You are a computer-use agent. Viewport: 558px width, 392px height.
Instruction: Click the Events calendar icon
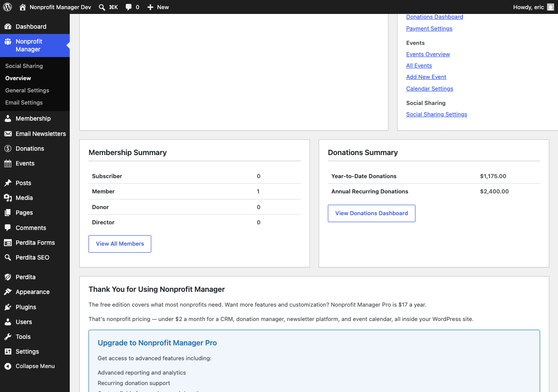[8, 163]
